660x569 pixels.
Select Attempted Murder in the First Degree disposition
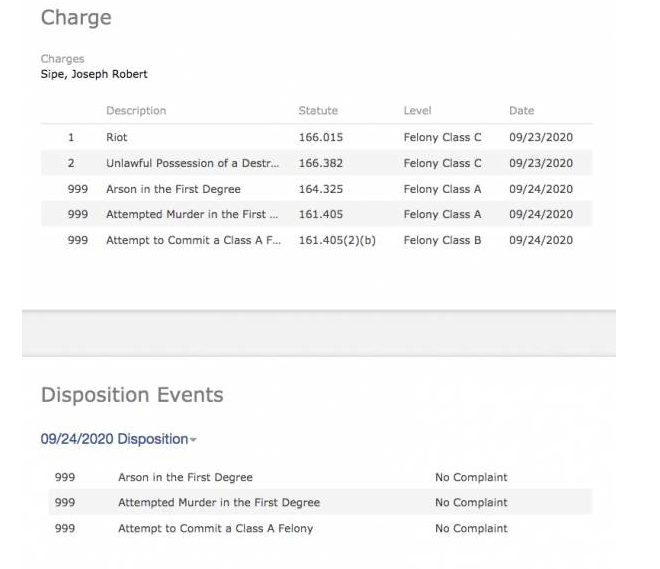pos(320,503)
